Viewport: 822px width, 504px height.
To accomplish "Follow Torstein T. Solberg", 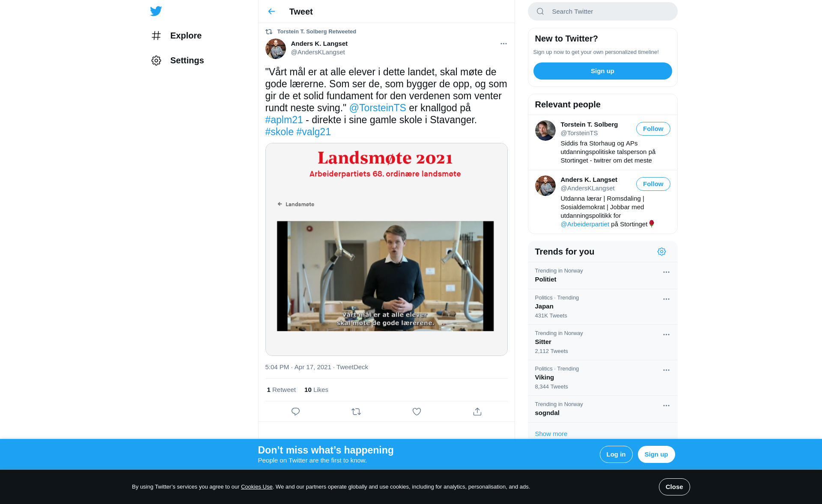I will tap(653, 129).
